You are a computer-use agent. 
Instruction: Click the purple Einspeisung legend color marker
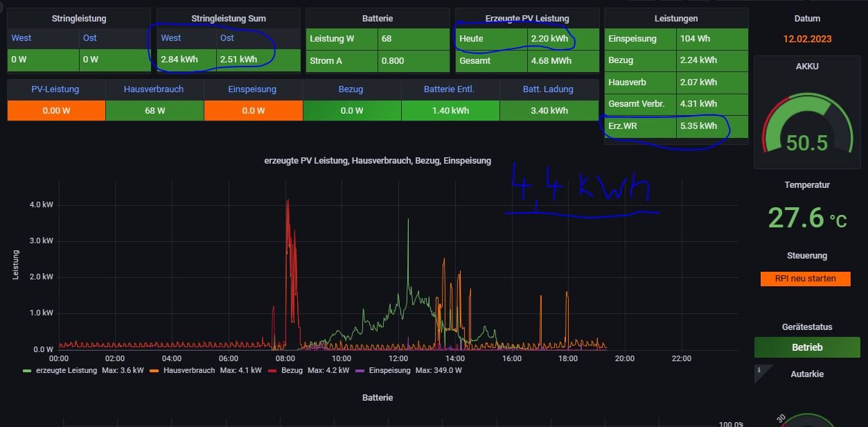pyautogui.click(x=360, y=371)
